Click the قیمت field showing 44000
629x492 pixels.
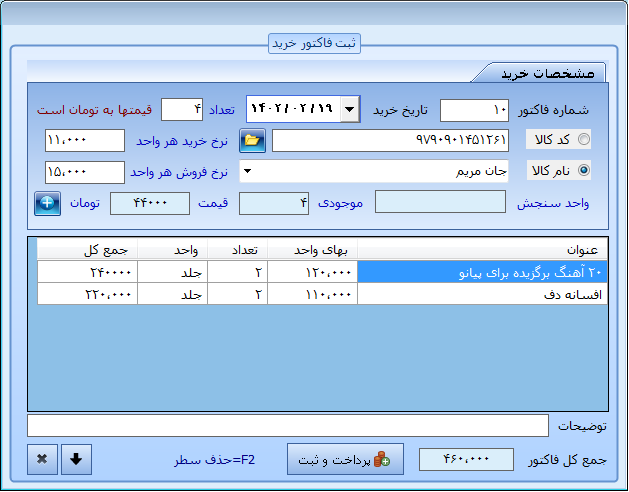pyautogui.click(x=150, y=203)
